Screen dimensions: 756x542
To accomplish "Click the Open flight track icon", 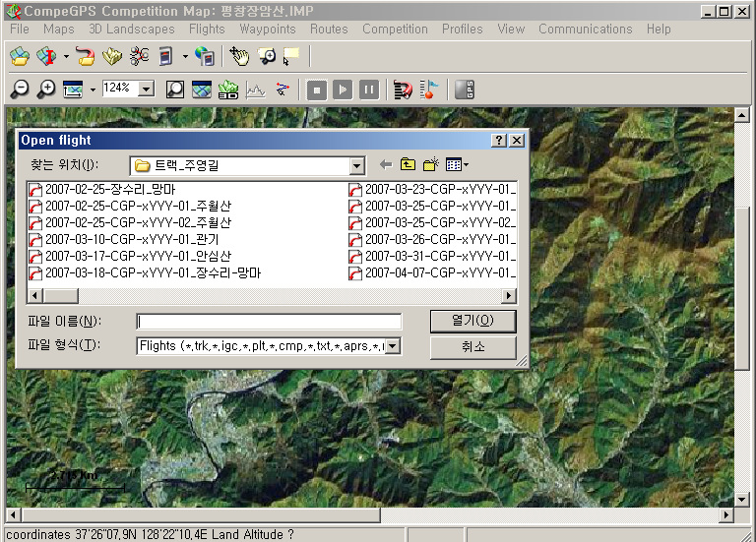I will click(x=86, y=56).
